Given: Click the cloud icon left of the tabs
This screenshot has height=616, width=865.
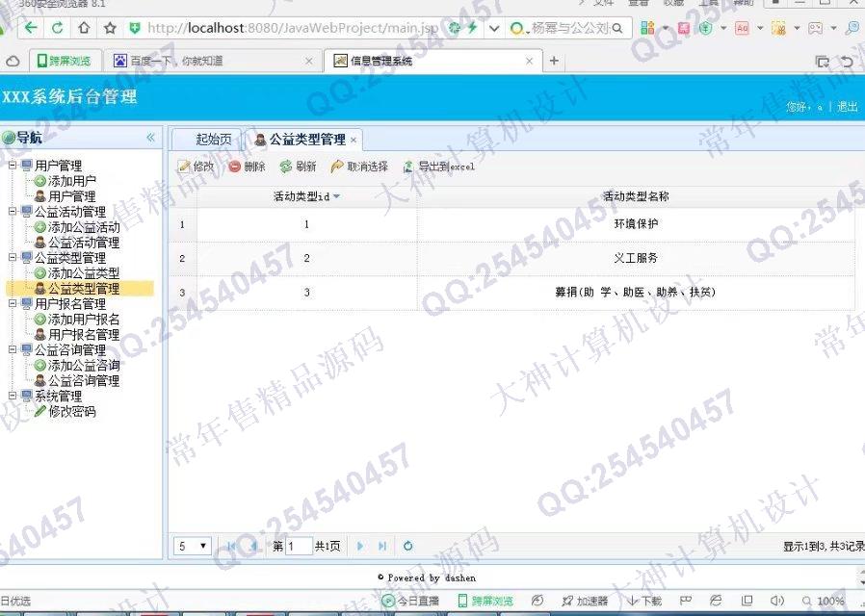Looking at the screenshot, I should pyautogui.click(x=13, y=62).
